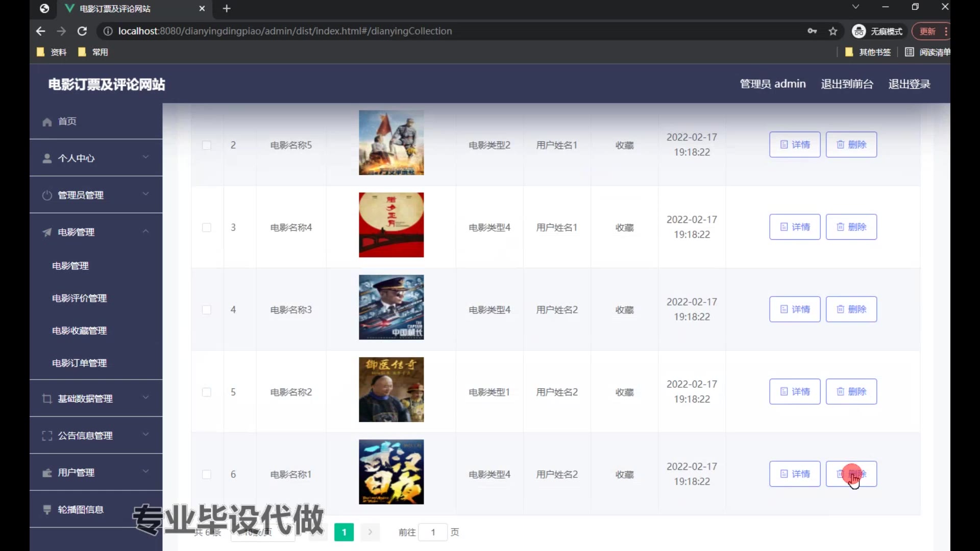This screenshot has height=551, width=980.
Task: Open the 常用 bookmark folder
Action: [93, 52]
